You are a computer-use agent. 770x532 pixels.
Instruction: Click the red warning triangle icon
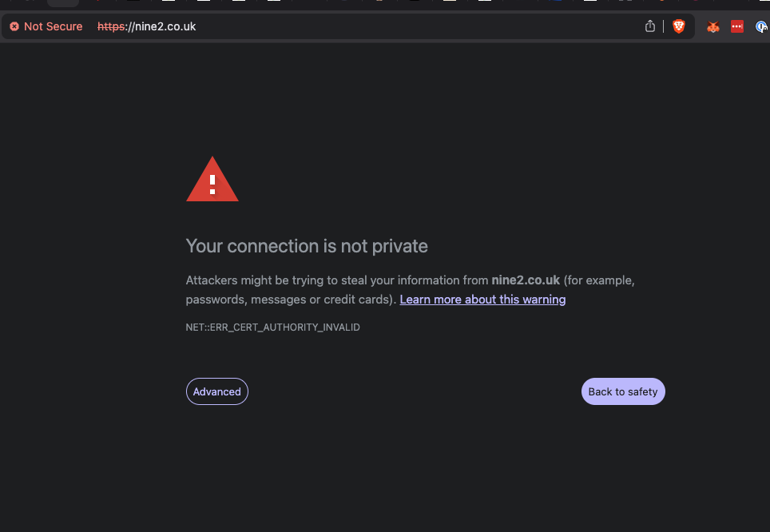[x=212, y=181]
